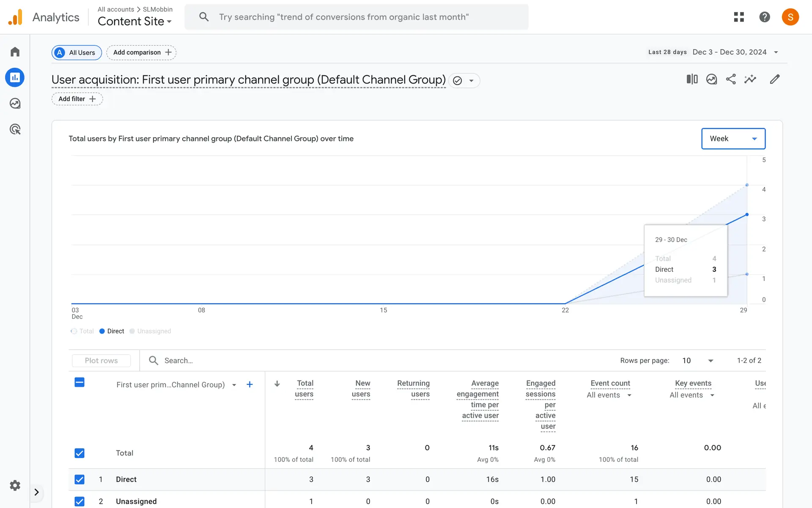Open the Reports section in the sidebar
This screenshot has height=508, width=812.
click(15, 77)
